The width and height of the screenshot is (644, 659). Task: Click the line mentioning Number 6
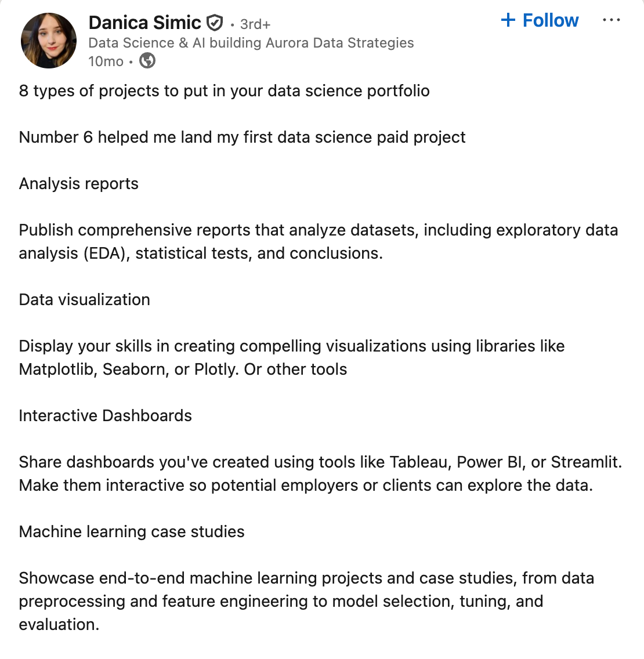[242, 137]
